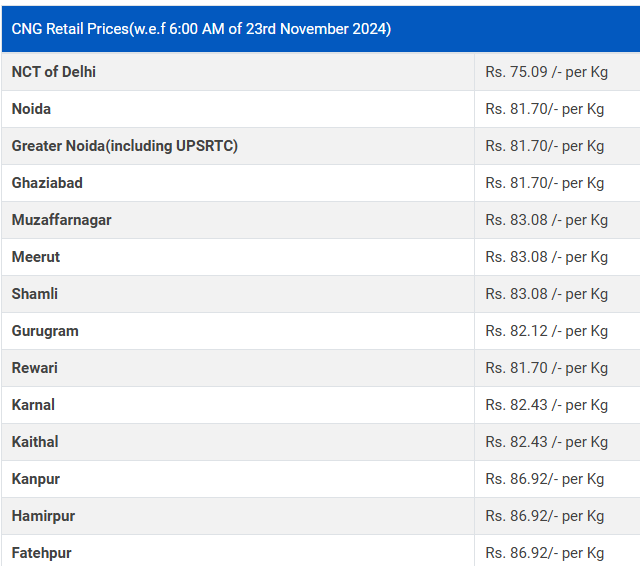Click the Ghaziabad row label
The height and width of the screenshot is (566, 640).
pyautogui.click(x=47, y=183)
